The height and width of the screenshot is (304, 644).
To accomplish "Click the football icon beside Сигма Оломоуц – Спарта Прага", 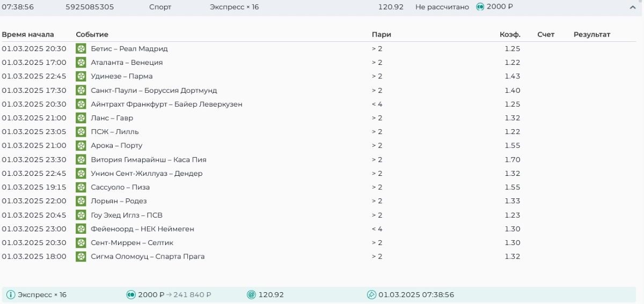I will click(x=81, y=256).
